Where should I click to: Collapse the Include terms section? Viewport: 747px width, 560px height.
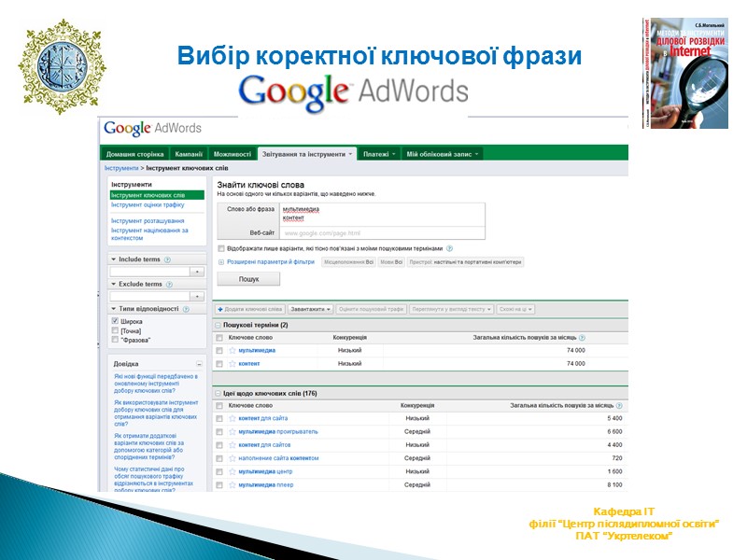pos(114,259)
